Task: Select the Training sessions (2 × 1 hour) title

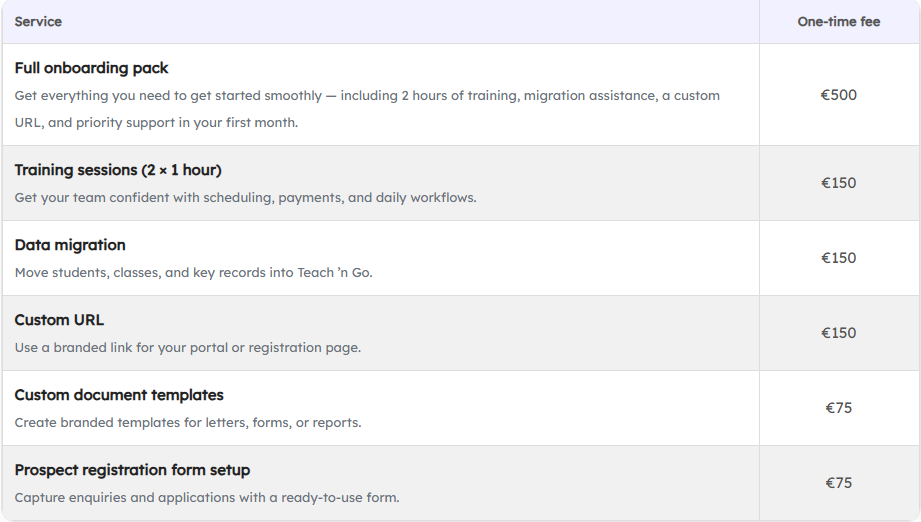Action: 118,170
